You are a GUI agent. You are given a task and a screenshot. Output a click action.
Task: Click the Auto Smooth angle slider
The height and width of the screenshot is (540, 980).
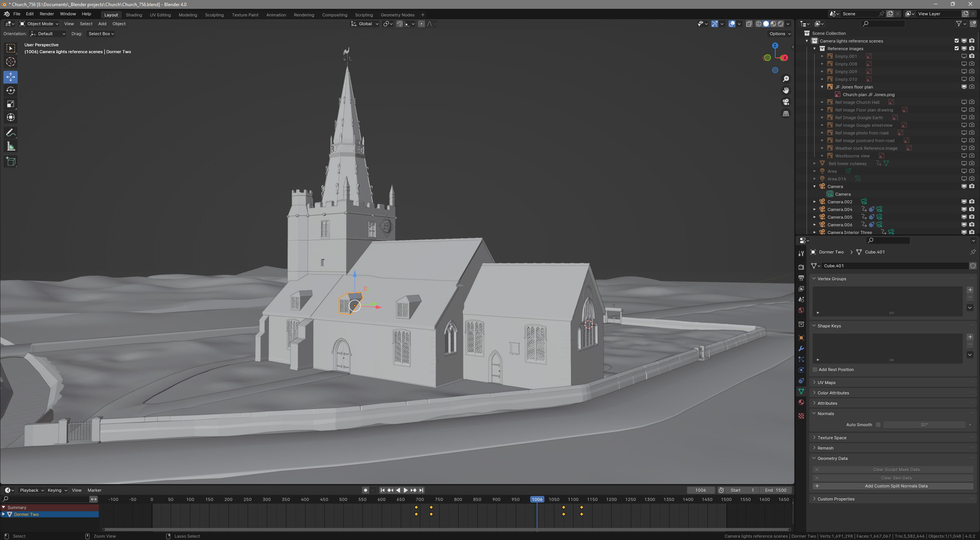[924, 425]
